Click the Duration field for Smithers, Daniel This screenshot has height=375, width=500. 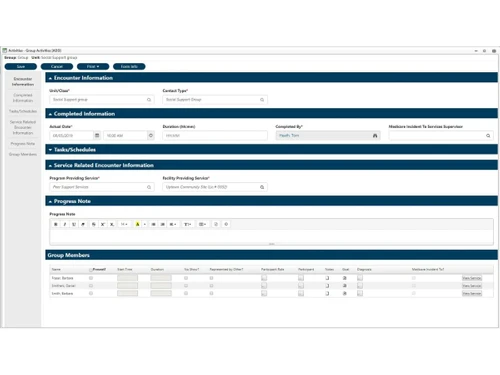pos(161,286)
